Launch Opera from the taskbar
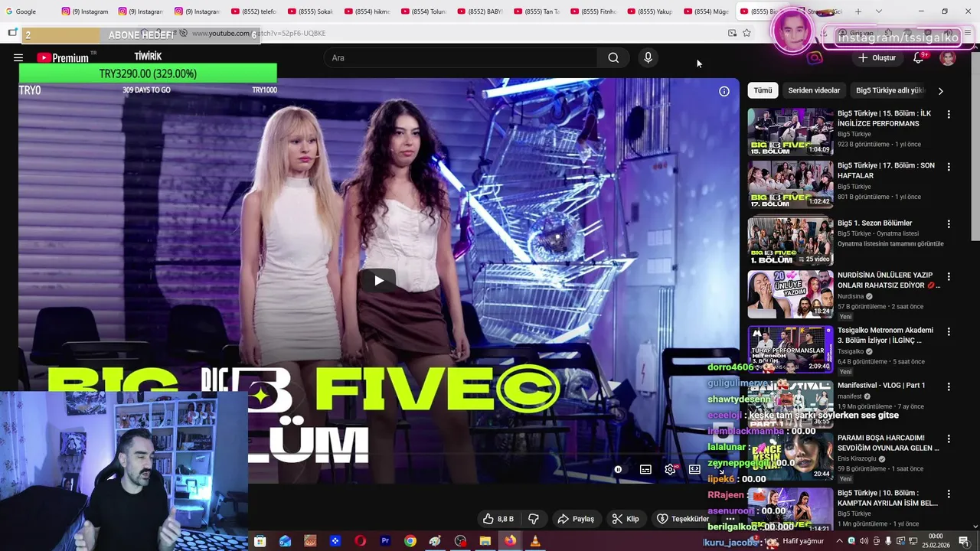 [360, 541]
